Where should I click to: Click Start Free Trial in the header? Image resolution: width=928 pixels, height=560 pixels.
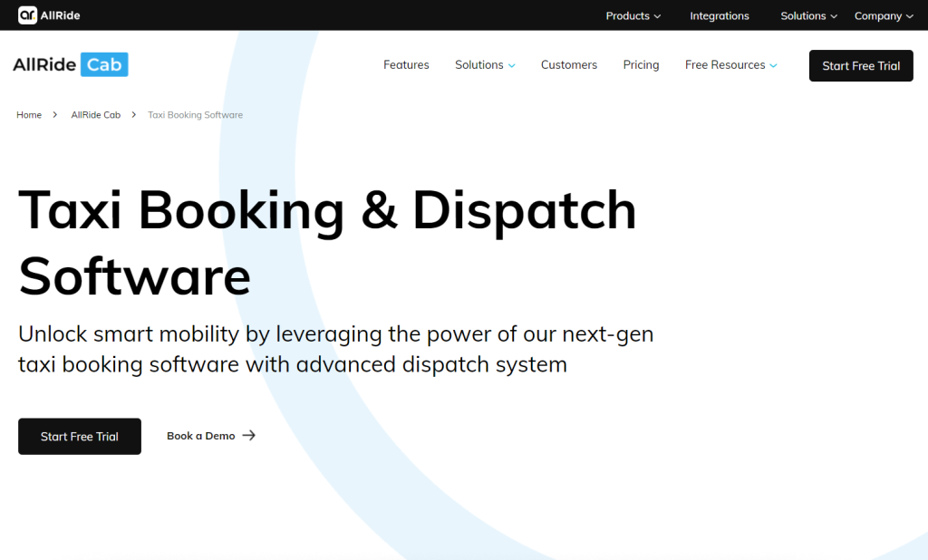coord(861,66)
